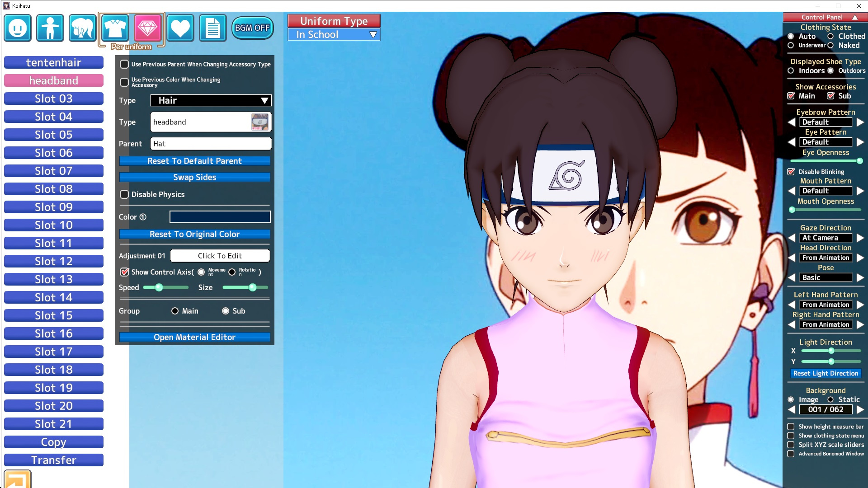
Task: Click next Eyebrow Pattern arrow
Action: pyautogui.click(x=860, y=122)
